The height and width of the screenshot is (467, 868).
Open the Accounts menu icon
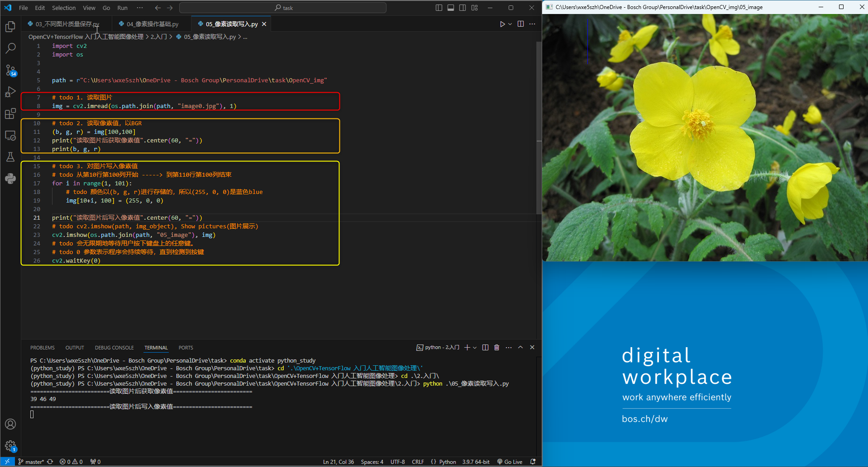[10, 424]
